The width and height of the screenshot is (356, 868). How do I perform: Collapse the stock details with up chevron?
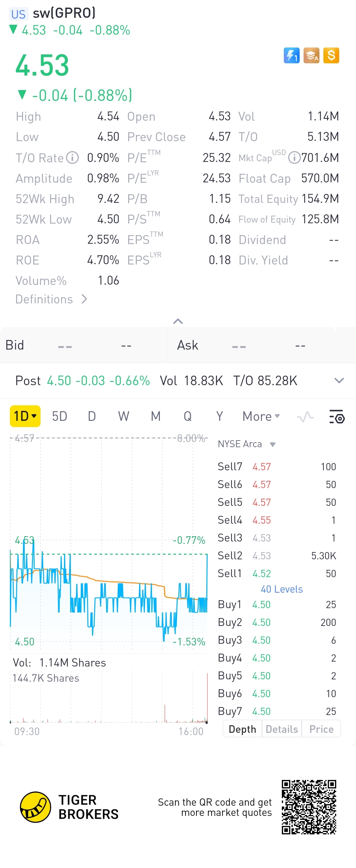click(178, 321)
